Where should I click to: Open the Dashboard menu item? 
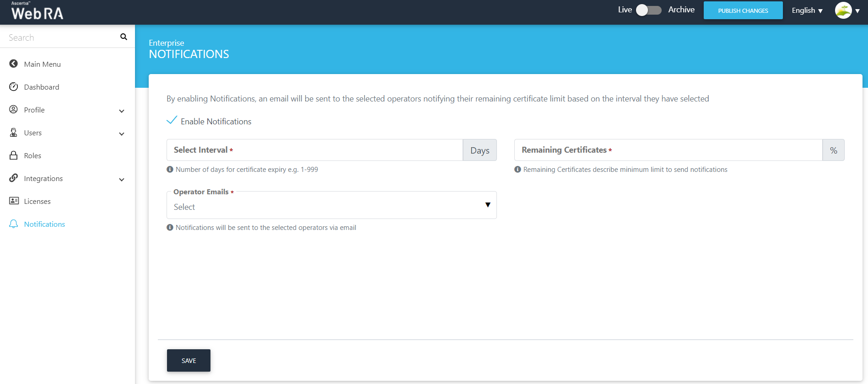(42, 87)
